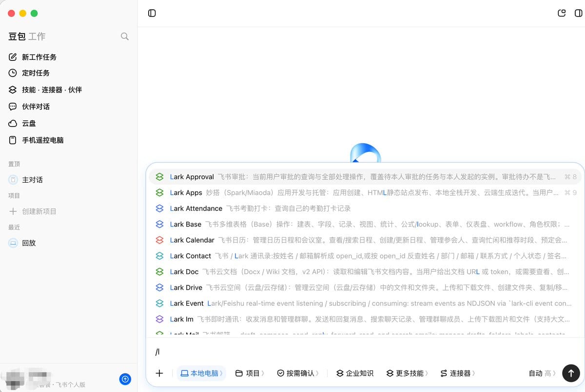
Task: Open the 项目 dropdown in composer
Action: point(250,373)
